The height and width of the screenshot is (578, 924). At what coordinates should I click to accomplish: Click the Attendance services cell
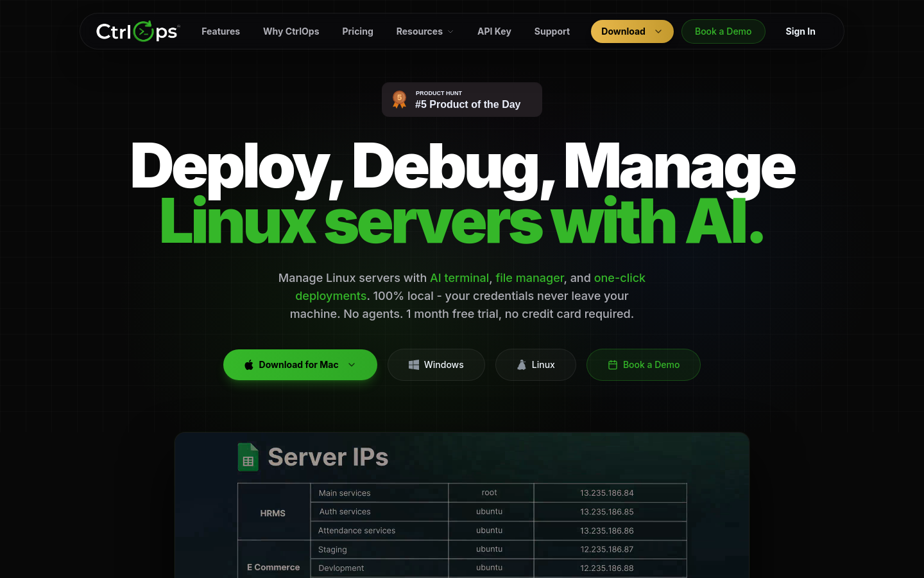click(x=379, y=530)
